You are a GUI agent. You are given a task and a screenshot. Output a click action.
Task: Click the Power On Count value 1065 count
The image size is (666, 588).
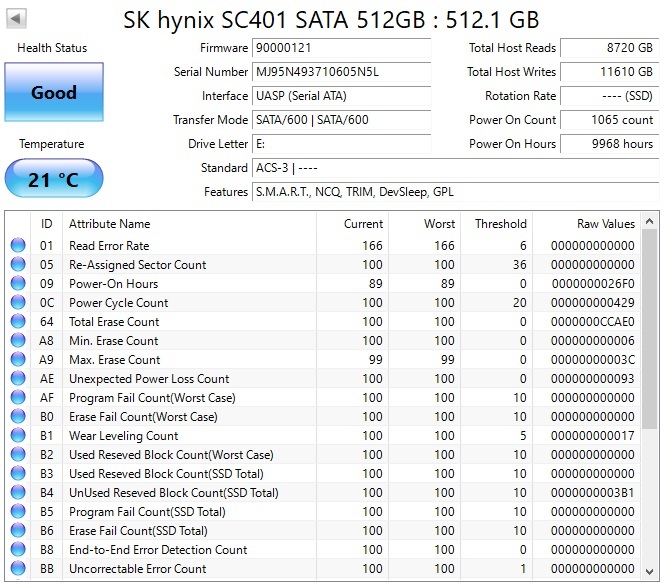pos(610,120)
